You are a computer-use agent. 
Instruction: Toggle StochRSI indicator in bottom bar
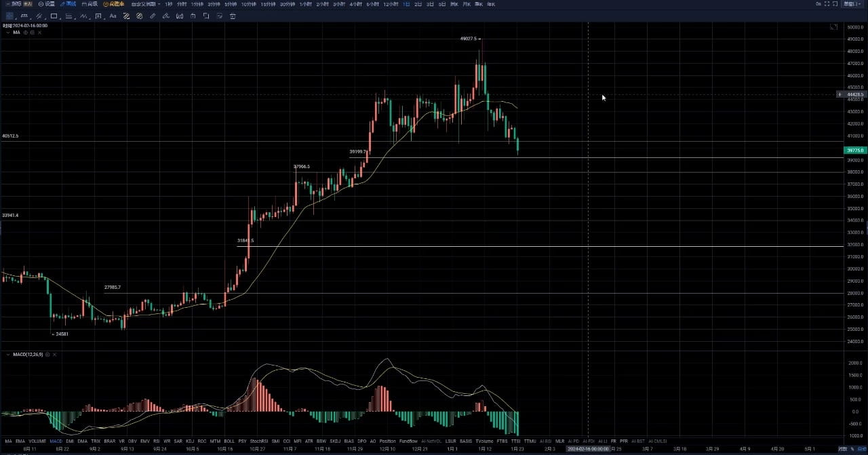point(259,441)
